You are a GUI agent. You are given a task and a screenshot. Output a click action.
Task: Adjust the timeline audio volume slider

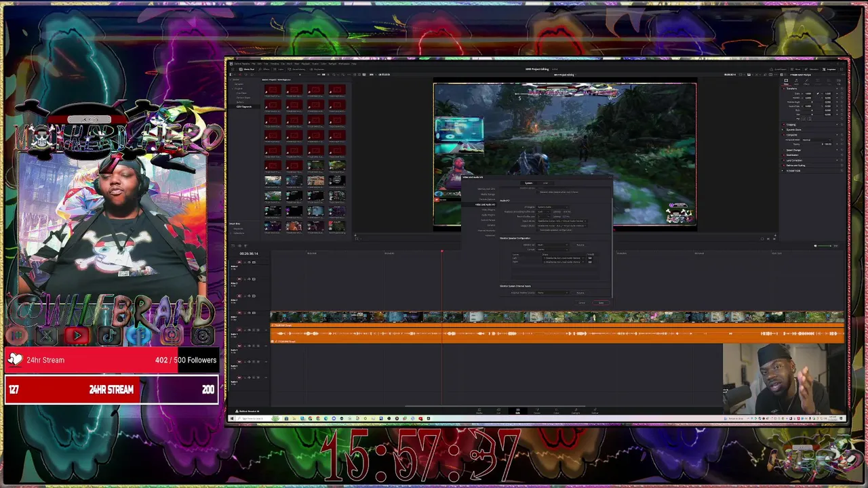coord(825,245)
